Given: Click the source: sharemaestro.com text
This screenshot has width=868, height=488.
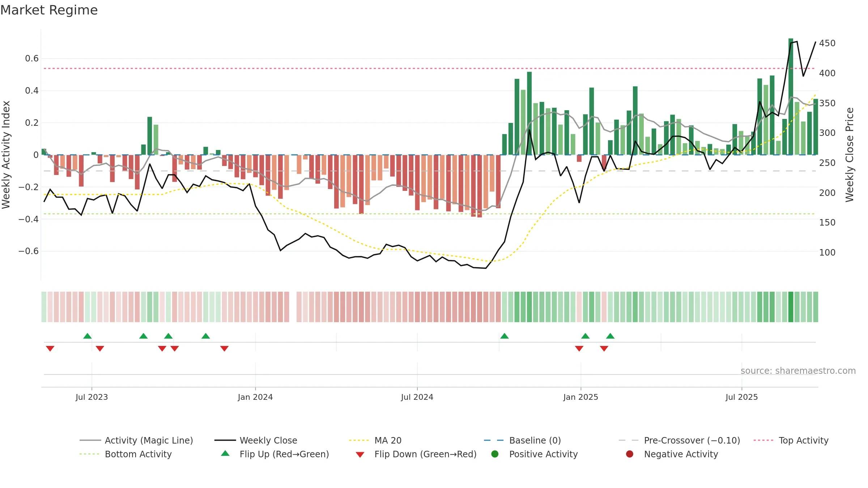Looking at the screenshot, I should (798, 371).
